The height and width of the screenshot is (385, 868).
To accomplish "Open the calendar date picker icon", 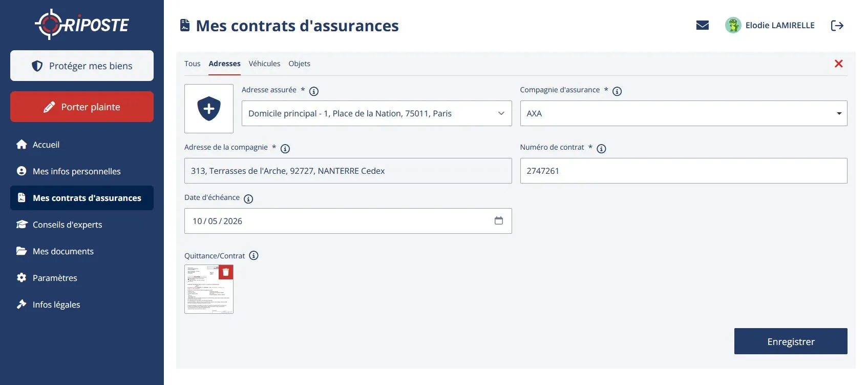I will click(498, 220).
